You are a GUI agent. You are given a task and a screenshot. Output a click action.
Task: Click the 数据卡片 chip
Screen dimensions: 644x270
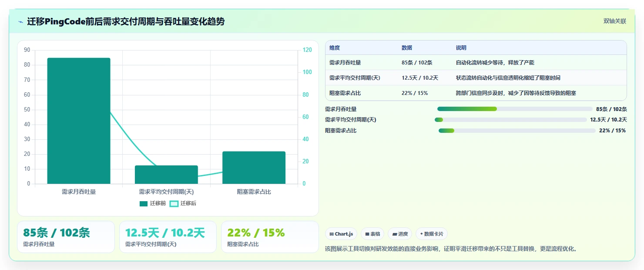click(x=432, y=234)
